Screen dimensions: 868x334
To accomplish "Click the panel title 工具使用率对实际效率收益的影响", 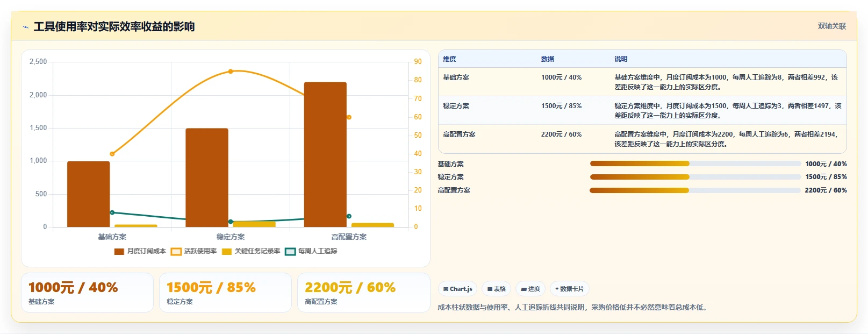I will coord(114,27).
